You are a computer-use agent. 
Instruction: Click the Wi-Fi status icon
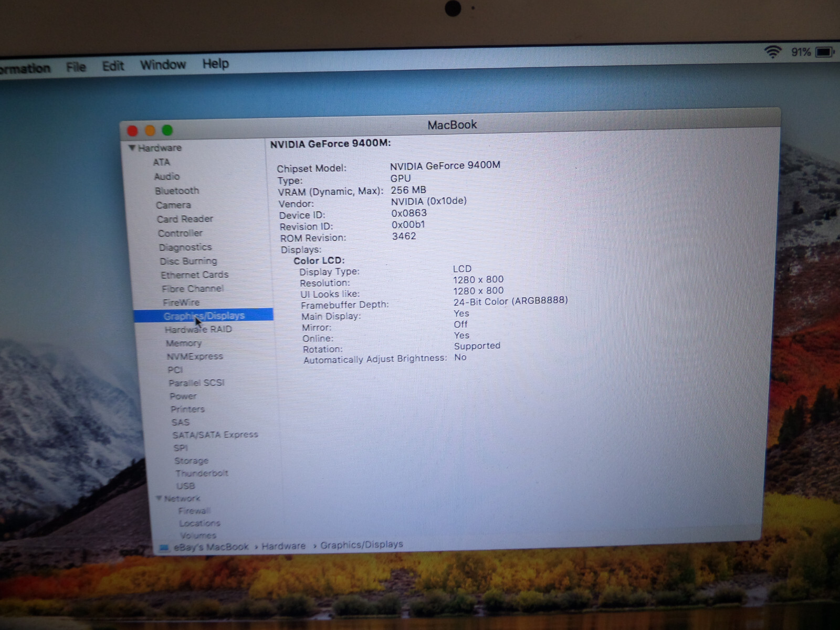[772, 51]
